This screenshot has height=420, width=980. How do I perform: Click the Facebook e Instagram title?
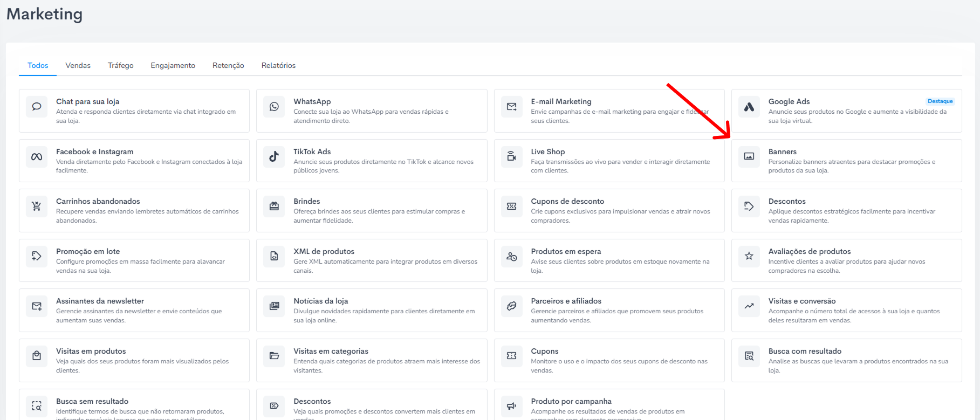[94, 152]
